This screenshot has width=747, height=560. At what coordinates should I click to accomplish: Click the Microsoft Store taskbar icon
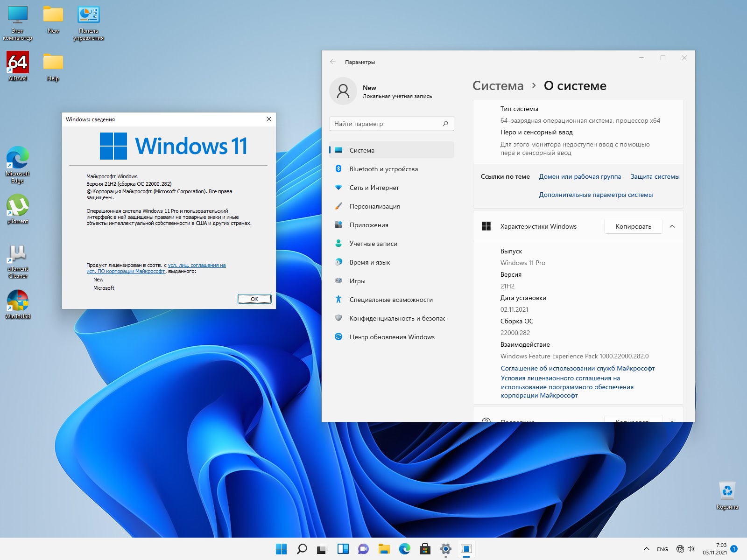pyautogui.click(x=425, y=549)
